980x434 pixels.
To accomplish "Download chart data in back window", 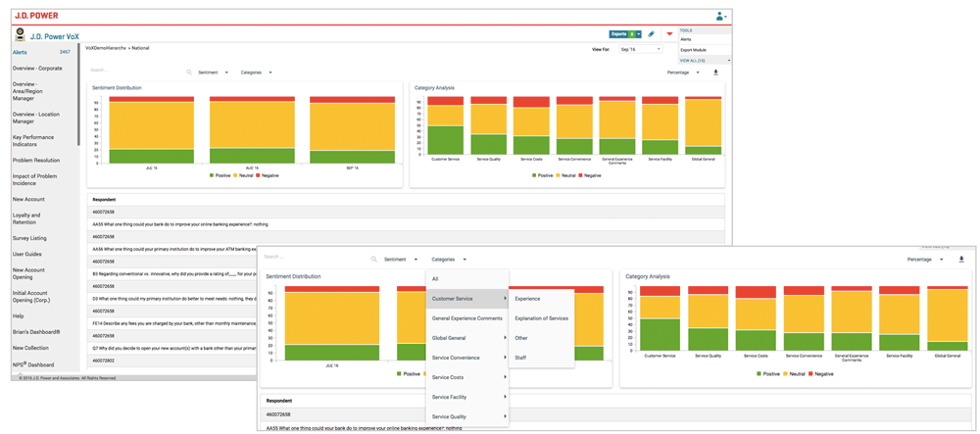I will (715, 72).
